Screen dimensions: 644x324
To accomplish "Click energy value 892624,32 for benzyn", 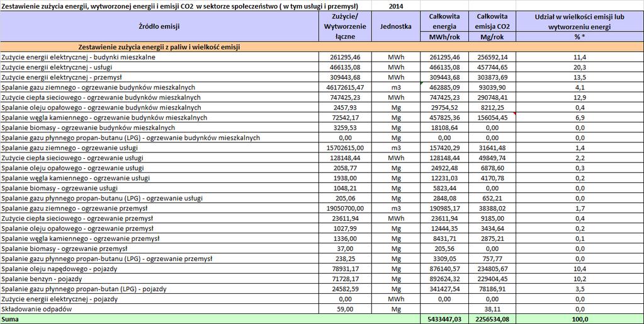I will click(444, 279).
